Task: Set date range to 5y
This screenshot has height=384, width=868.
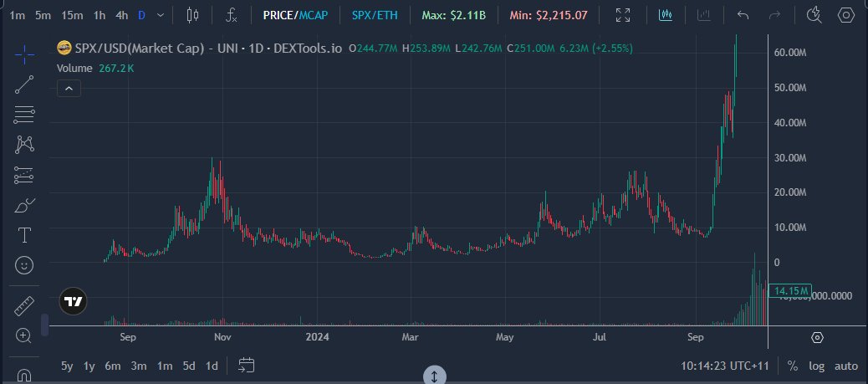Action: pos(67,366)
